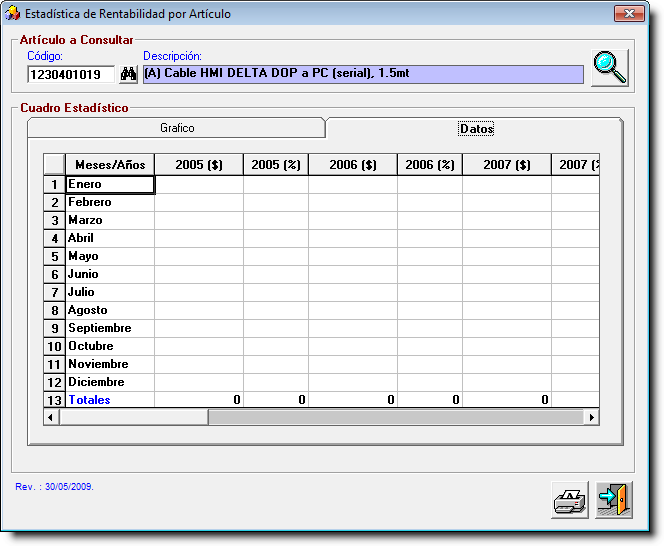
Task: Click the Descripción field with cable text
Action: tap(363, 74)
